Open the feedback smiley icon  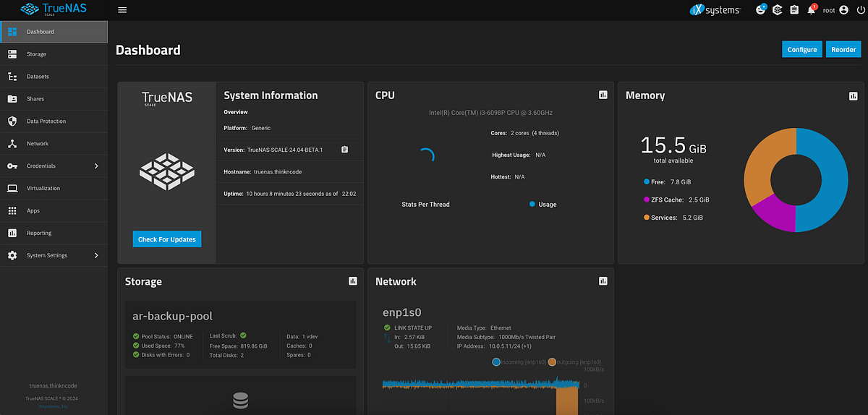click(760, 10)
